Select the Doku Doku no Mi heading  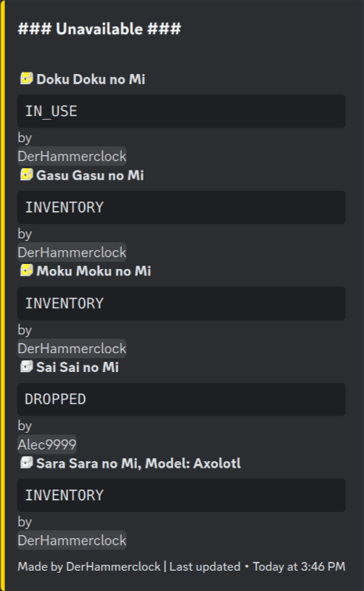(91, 79)
